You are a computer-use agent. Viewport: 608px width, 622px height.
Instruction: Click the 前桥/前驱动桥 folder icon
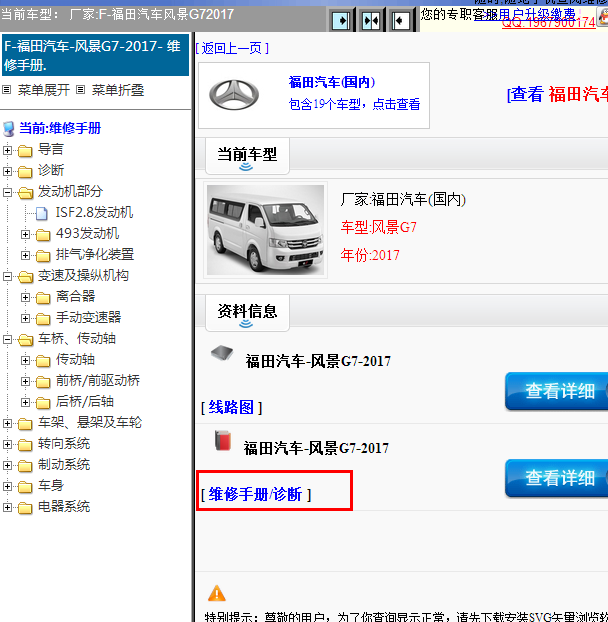point(43,381)
